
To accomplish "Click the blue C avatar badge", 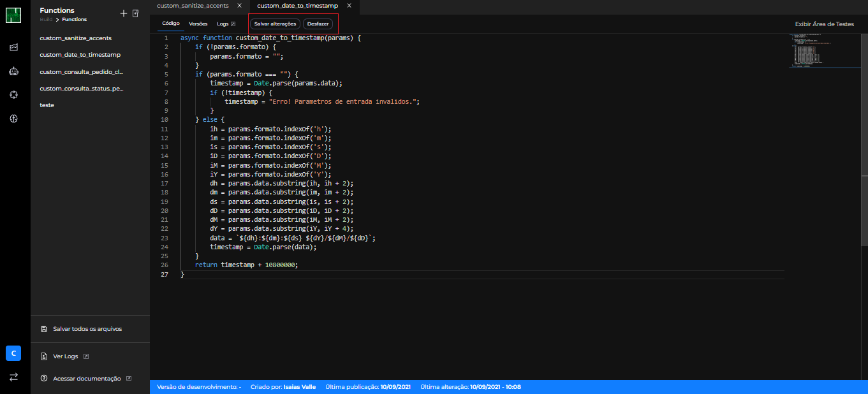I will [x=13, y=353].
